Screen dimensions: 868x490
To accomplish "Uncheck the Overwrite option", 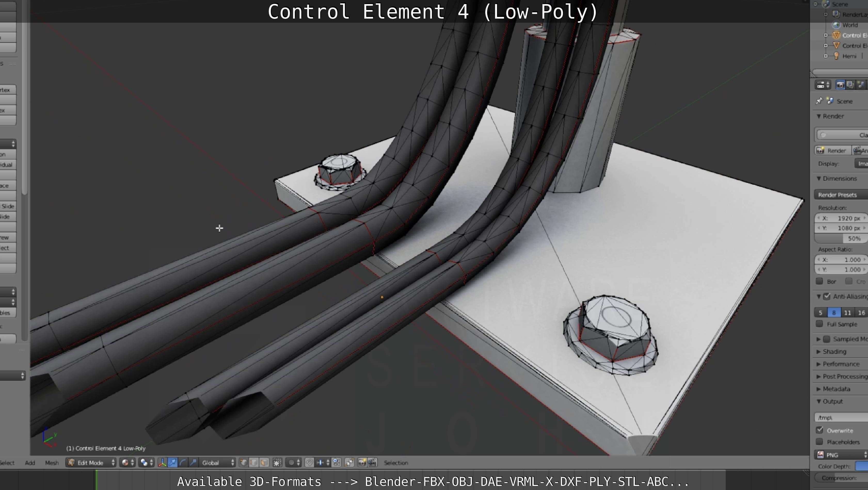I will click(x=819, y=430).
